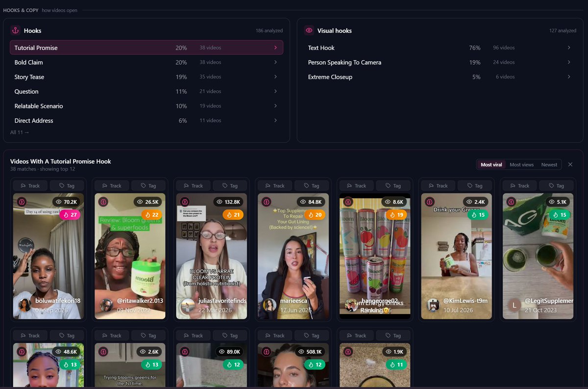Sort videos by Newest
Image resolution: width=588 pixels, height=389 pixels.
(x=549, y=165)
